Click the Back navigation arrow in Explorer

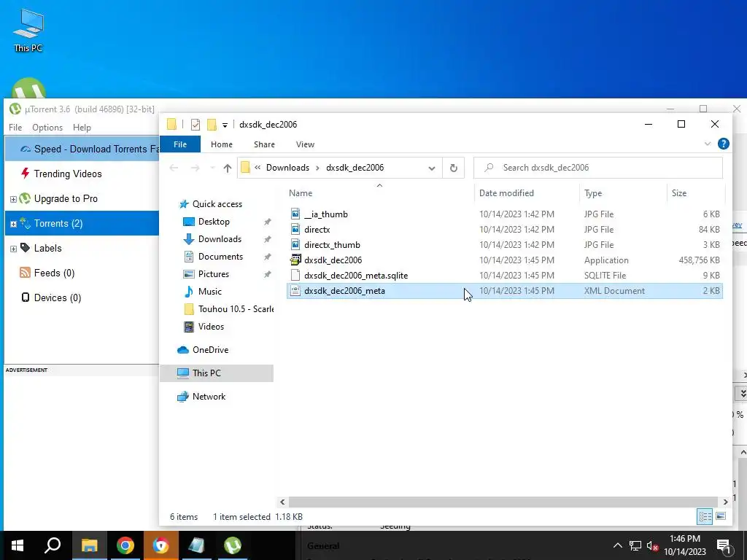pyautogui.click(x=174, y=168)
